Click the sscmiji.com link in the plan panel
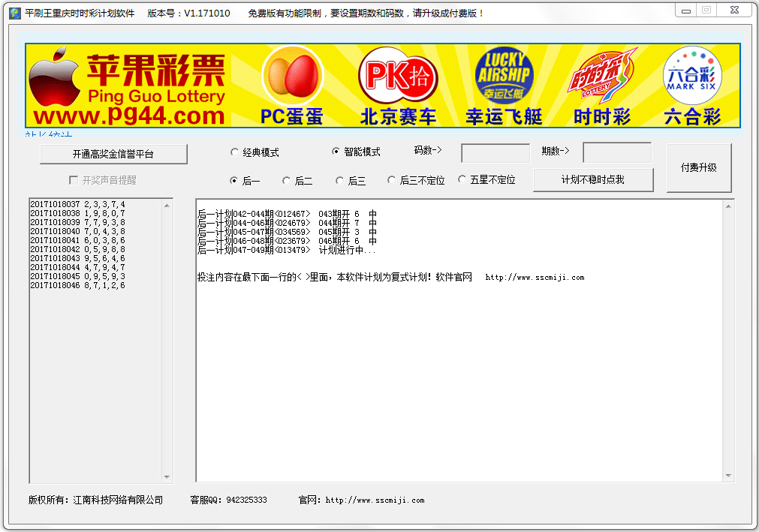The image size is (759, 532). tap(535, 278)
